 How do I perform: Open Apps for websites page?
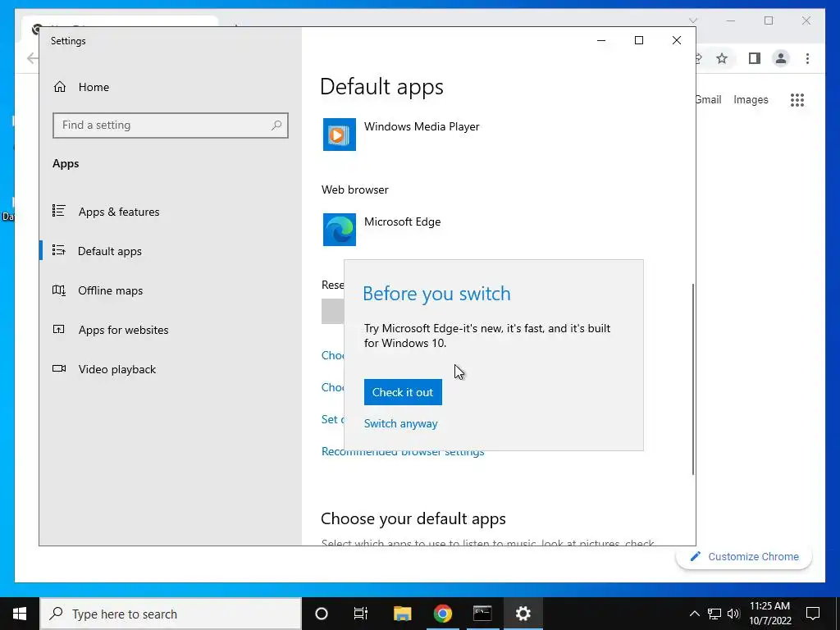(123, 330)
